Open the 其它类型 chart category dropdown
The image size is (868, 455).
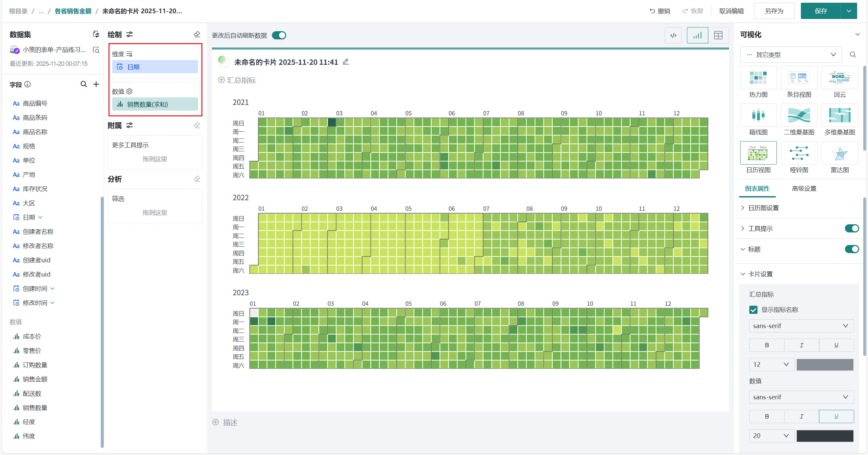(791, 55)
